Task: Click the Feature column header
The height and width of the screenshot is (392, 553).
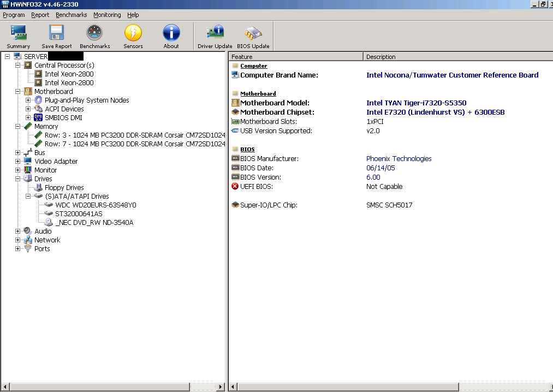Action: (296, 56)
